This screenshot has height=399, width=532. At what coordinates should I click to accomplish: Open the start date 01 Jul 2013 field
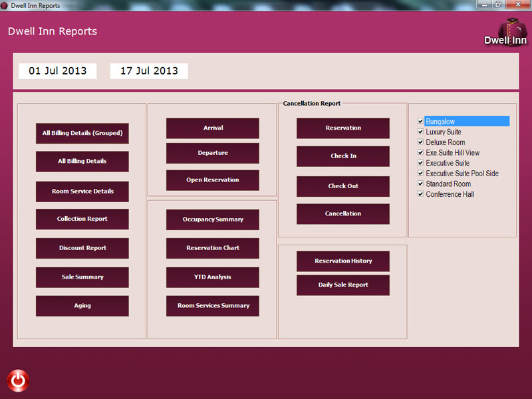pos(57,71)
